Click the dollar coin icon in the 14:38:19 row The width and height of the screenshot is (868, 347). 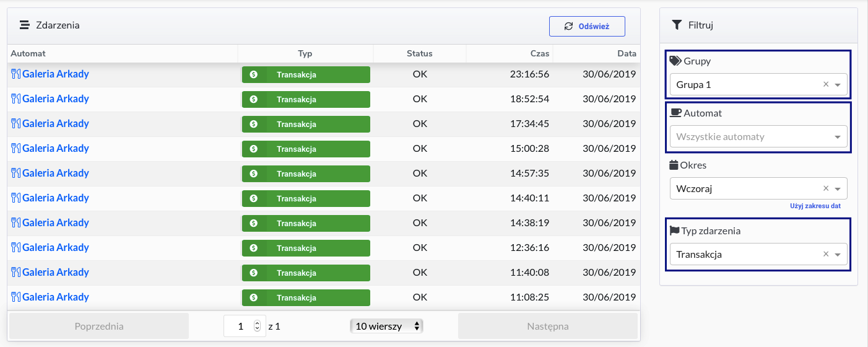click(x=253, y=223)
